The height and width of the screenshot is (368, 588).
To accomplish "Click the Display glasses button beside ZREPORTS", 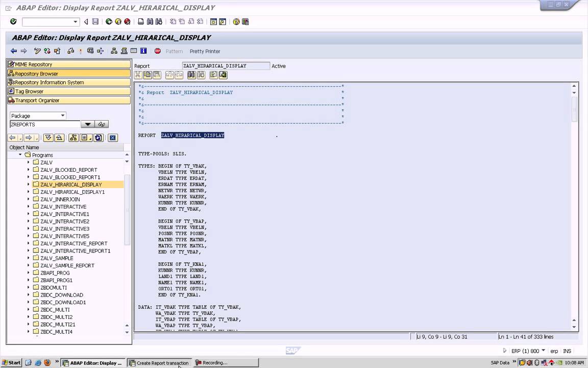I will tap(101, 124).
